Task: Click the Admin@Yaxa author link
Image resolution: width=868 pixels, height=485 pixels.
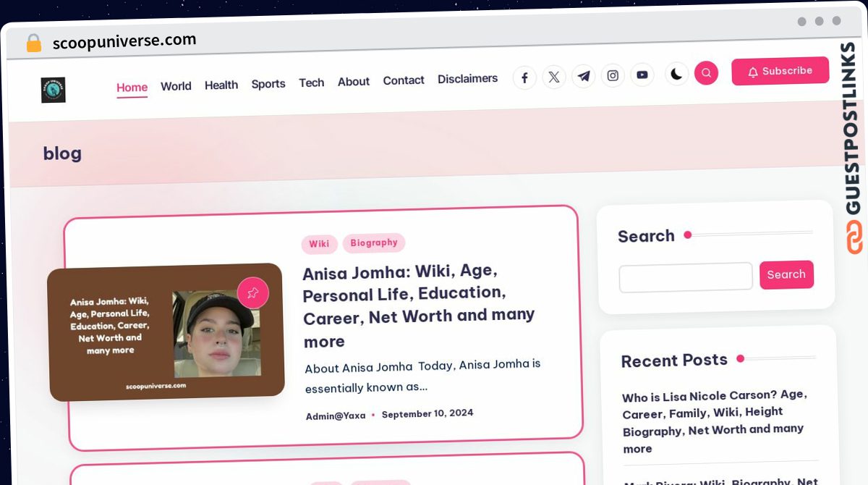Action: point(336,416)
